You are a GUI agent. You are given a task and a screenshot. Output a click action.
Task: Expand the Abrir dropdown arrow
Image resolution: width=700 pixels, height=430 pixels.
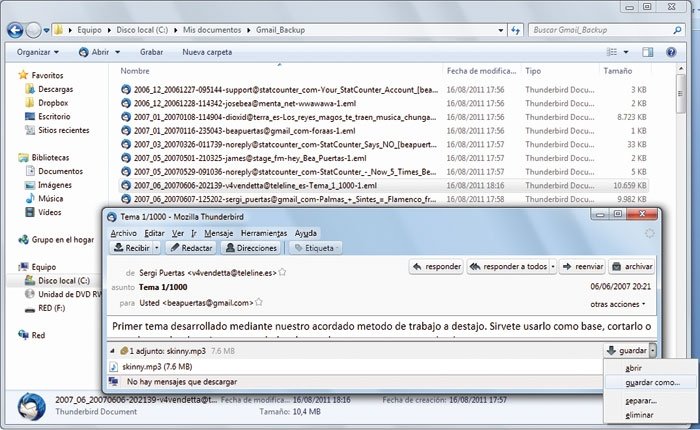[117, 52]
